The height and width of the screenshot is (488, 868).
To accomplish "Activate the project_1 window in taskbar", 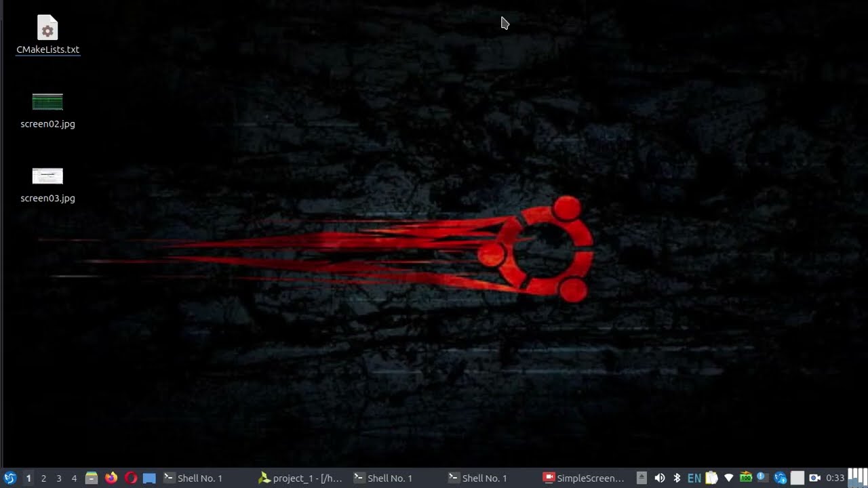I will point(301,478).
